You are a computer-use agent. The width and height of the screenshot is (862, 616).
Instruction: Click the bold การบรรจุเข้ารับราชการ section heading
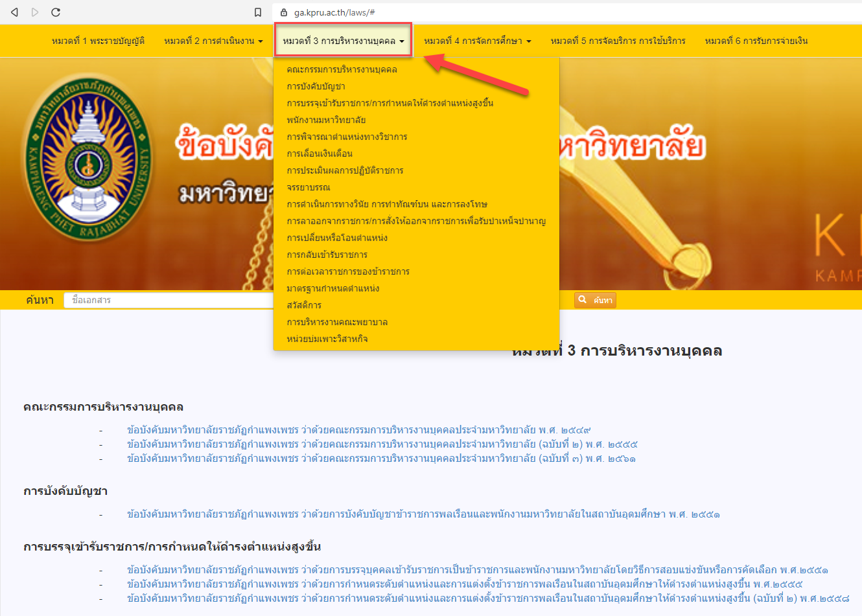click(172, 547)
